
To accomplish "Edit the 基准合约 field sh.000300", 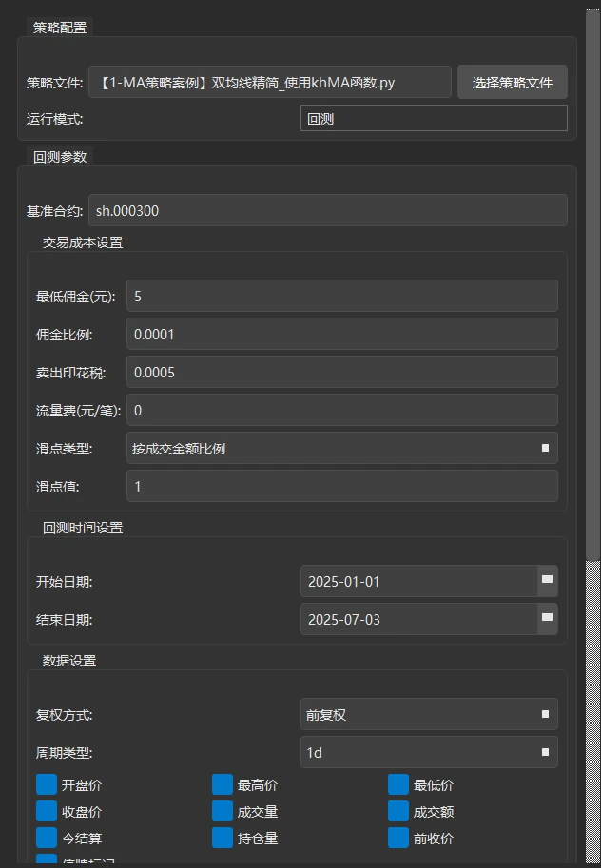I will pos(328,210).
